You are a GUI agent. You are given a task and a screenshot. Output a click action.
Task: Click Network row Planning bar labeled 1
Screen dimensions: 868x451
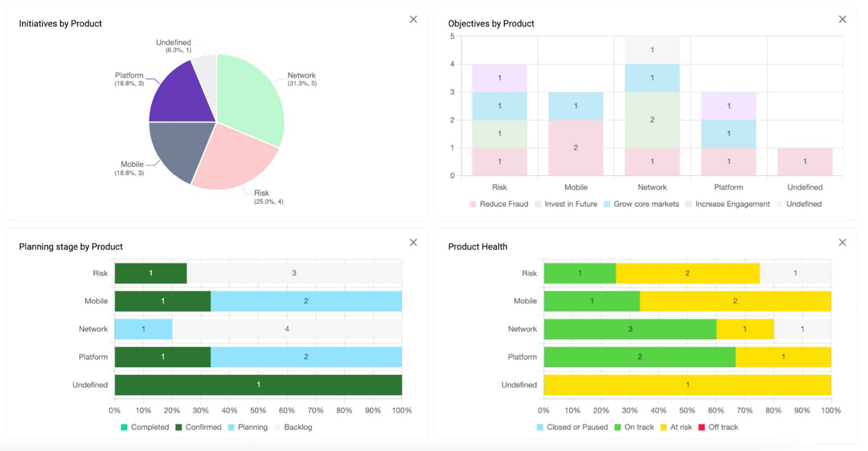(x=143, y=329)
